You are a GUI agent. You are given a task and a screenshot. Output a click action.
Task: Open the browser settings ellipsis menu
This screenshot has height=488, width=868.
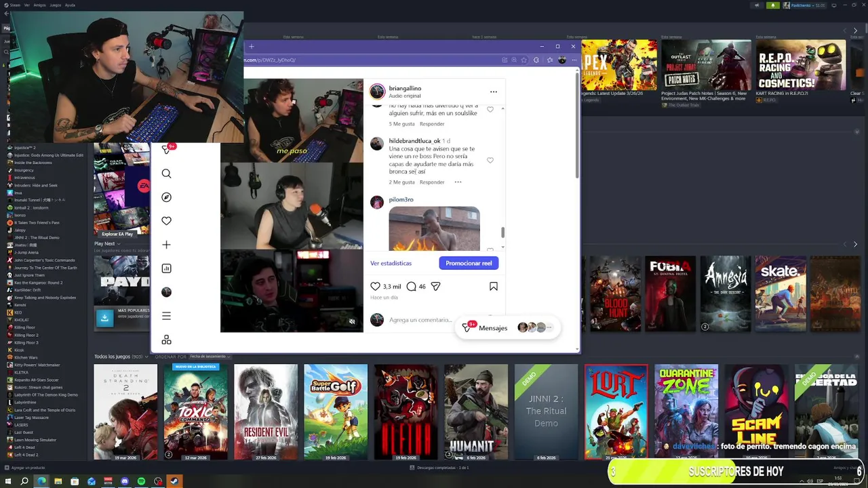574,60
